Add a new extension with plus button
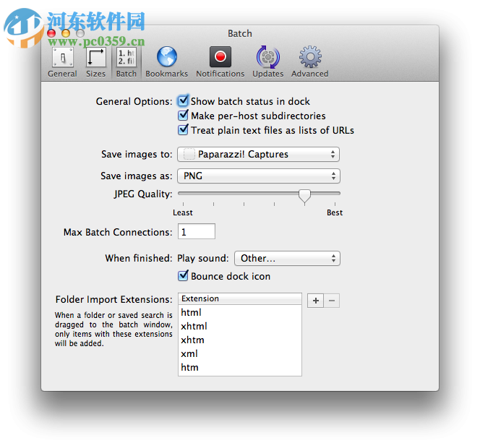The width and height of the screenshot is (480, 448). pyautogui.click(x=316, y=301)
